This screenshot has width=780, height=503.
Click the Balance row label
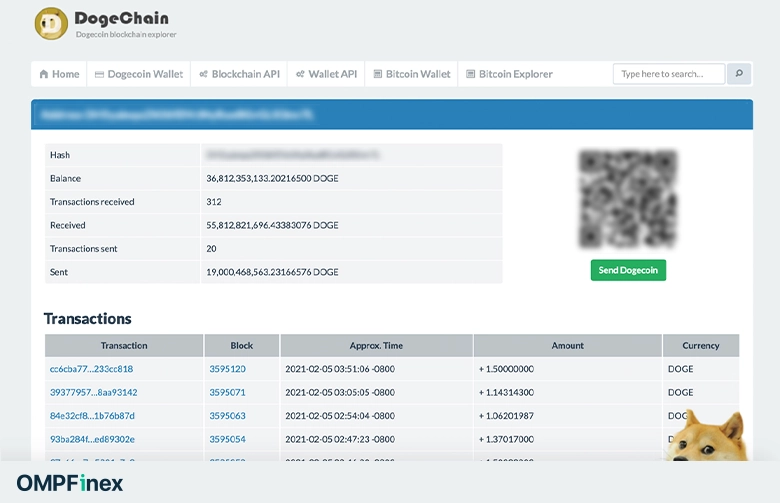(65, 179)
